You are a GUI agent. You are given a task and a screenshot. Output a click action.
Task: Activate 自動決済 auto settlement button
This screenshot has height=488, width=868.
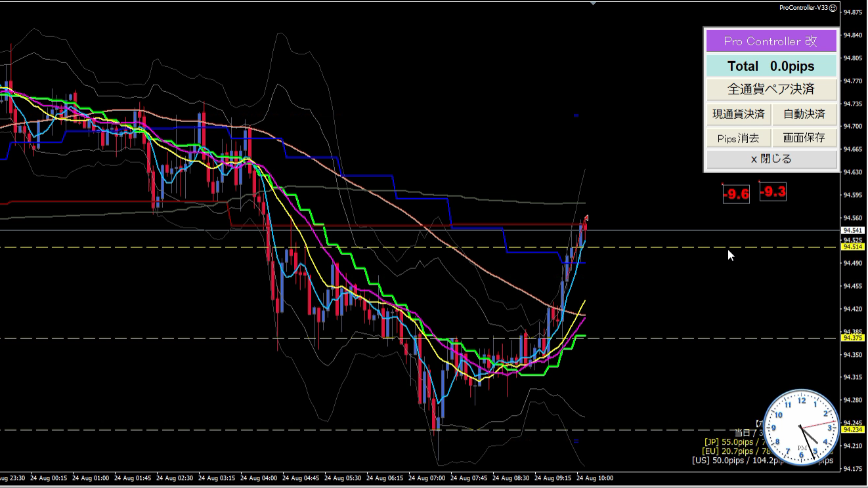(804, 114)
